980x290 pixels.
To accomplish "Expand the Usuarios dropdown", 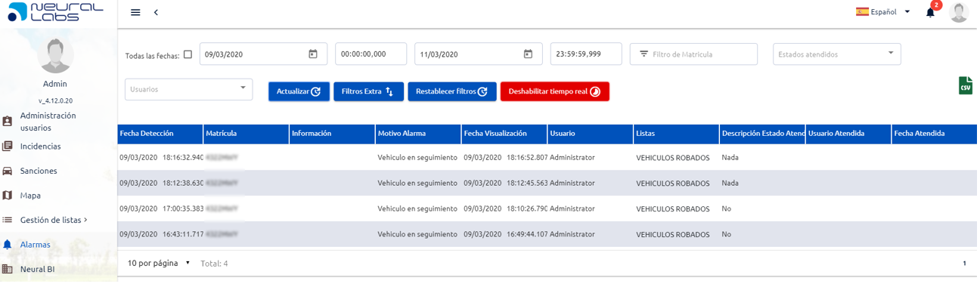I will (x=188, y=88).
